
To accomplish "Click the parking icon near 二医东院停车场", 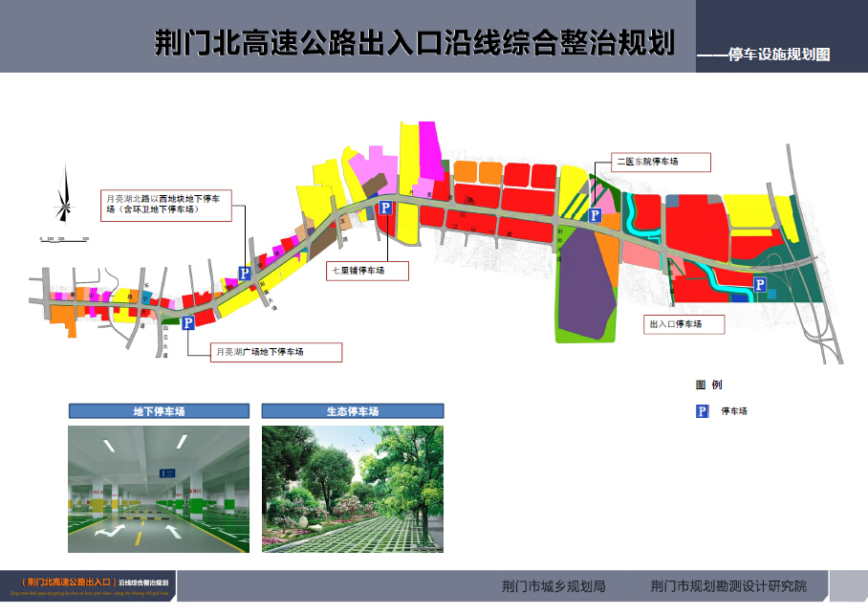I will (x=596, y=213).
